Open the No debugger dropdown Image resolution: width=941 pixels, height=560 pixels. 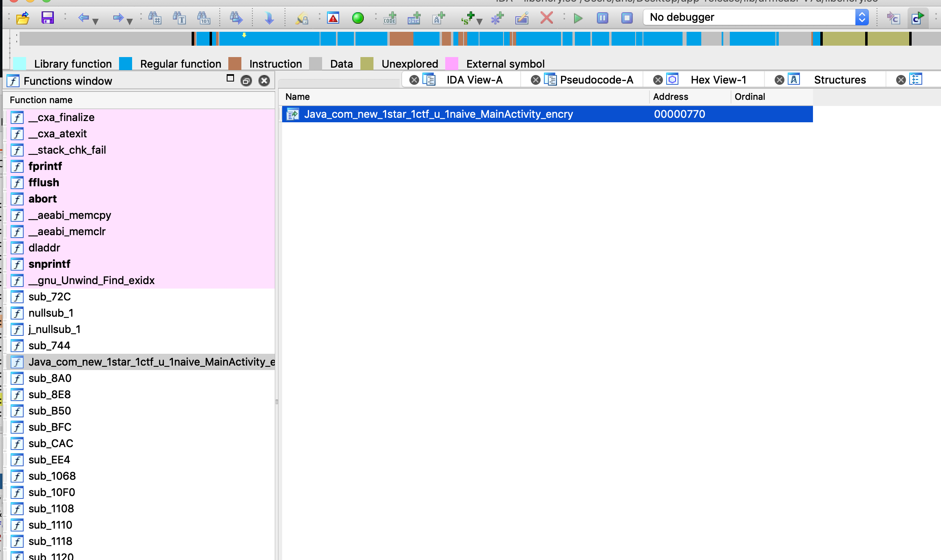[756, 17]
